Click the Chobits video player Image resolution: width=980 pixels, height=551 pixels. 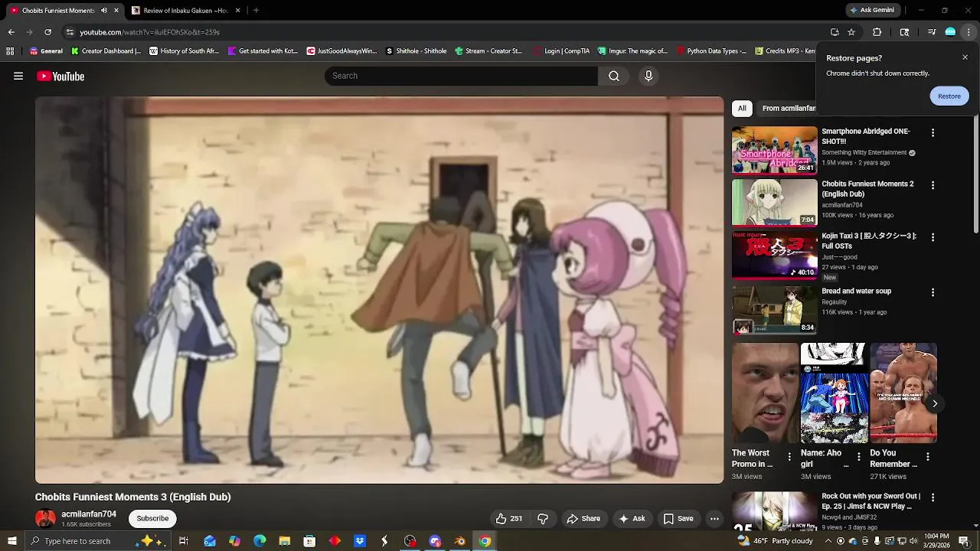coord(379,290)
